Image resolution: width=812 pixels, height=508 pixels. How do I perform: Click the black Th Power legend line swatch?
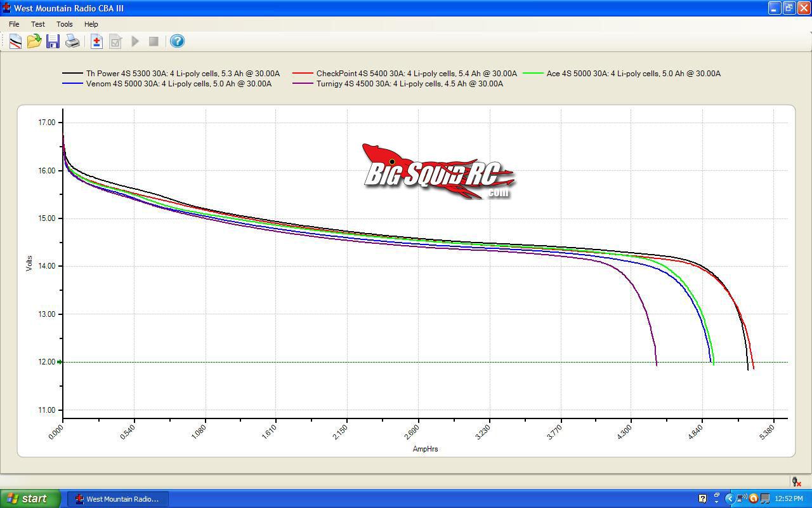point(72,74)
